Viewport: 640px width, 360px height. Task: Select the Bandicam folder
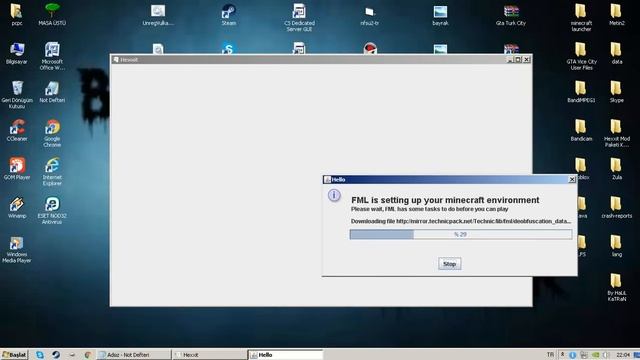581,131
